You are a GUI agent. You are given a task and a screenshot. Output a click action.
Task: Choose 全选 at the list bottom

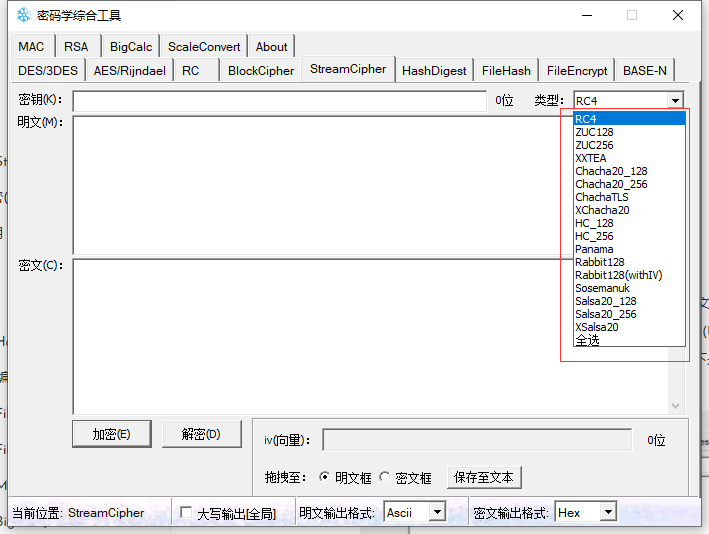[x=629, y=340]
